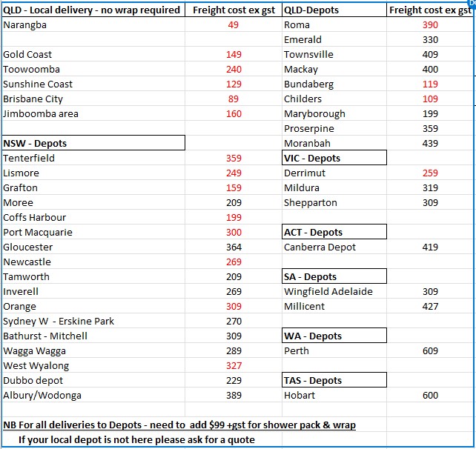Select the Wingfield Adelaide cell
The image size is (476, 449).
(x=334, y=291)
